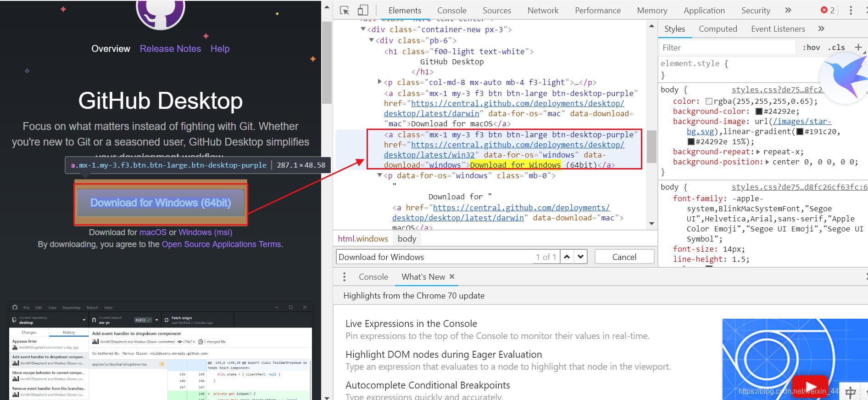Go to the Overview page link
This screenshot has height=400, width=868.
[x=111, y=49]
